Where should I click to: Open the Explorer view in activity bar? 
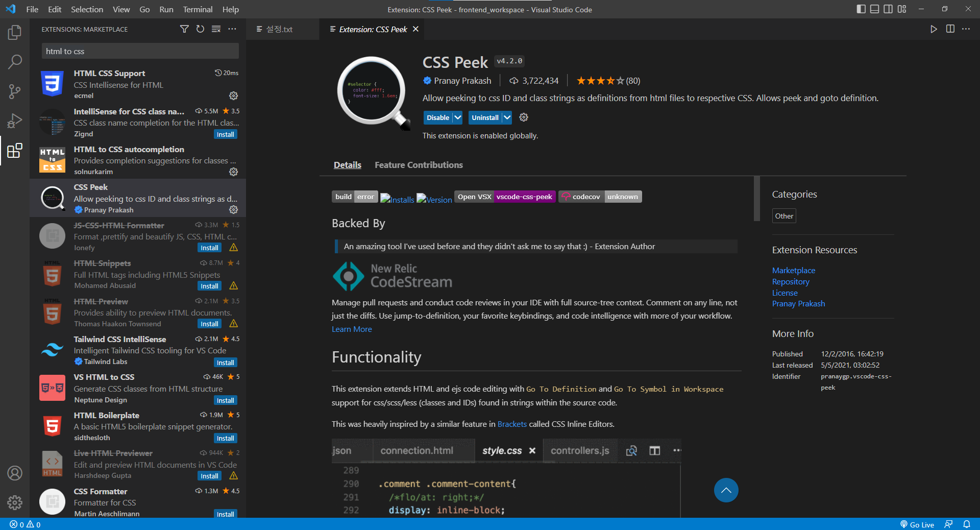point(15,33)
